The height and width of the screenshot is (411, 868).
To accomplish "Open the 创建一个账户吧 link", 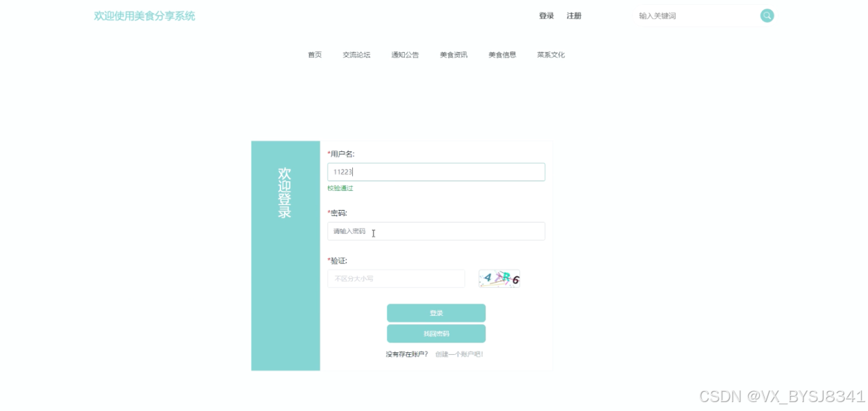I will pyautogui.click(x=459, y=354).
